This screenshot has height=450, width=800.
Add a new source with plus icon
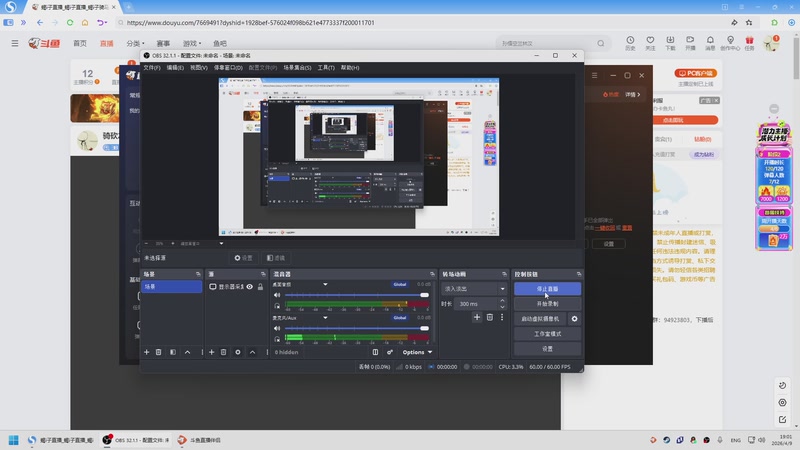(x=211, y=352)
